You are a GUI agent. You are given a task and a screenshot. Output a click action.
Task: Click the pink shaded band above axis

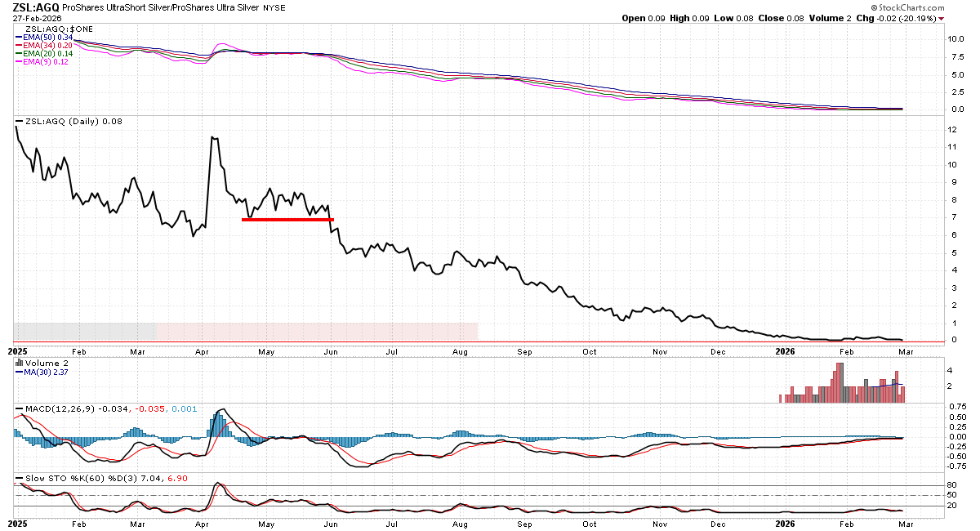click(x=317, y=331)
